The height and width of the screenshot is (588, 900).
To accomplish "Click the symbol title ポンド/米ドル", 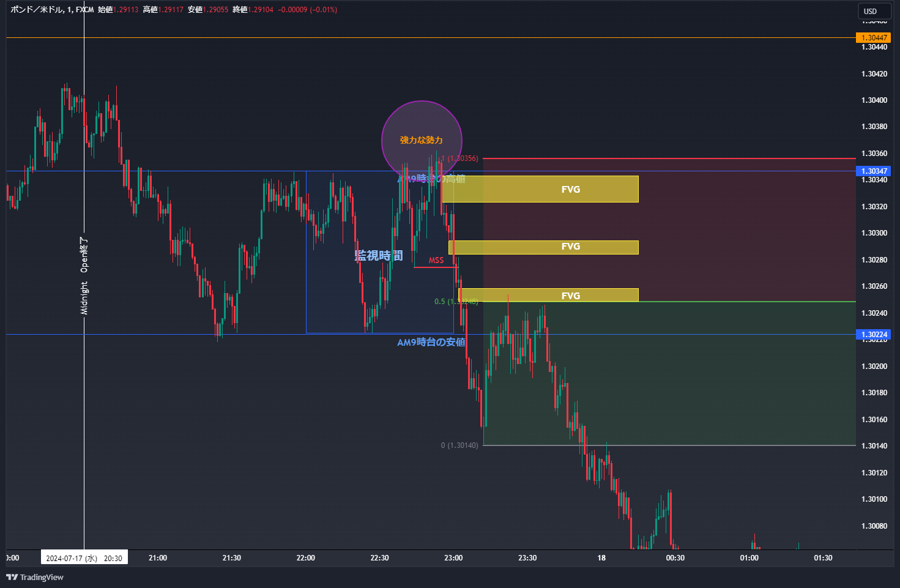I will point(36,10).
